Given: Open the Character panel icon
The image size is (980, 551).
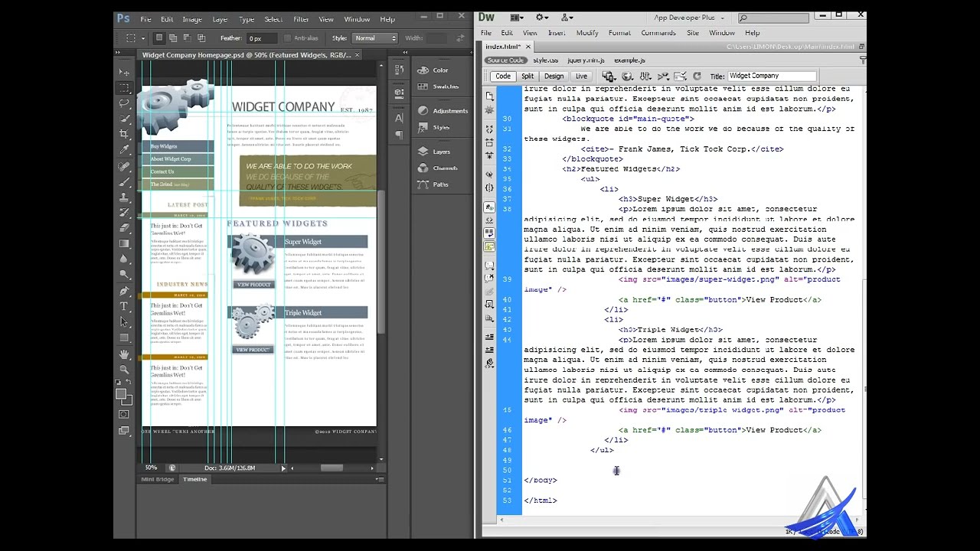Looking at the screenshot, I should coord(399,119).
